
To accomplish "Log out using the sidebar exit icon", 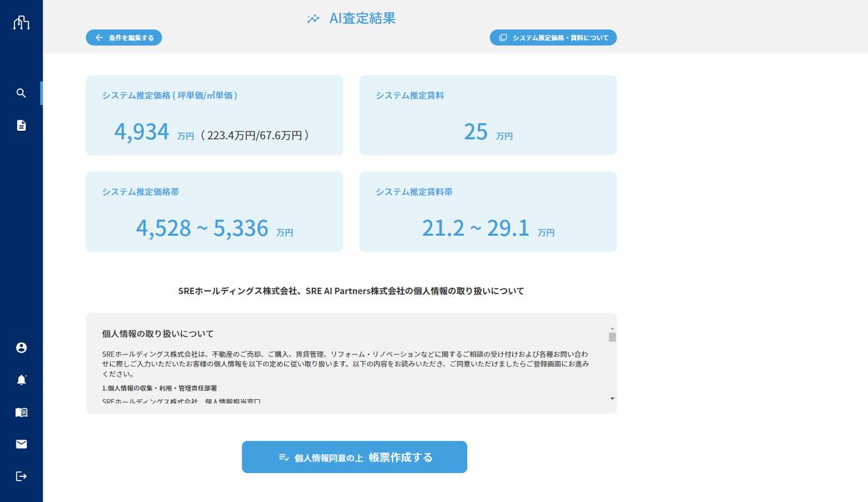I will tap(21, 476).
